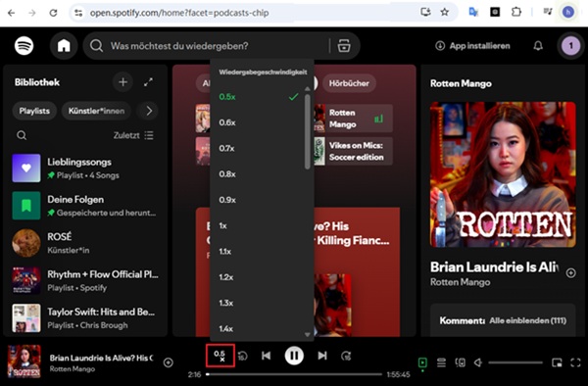Adjust the volume slider
588x386 pixels.
515,362
